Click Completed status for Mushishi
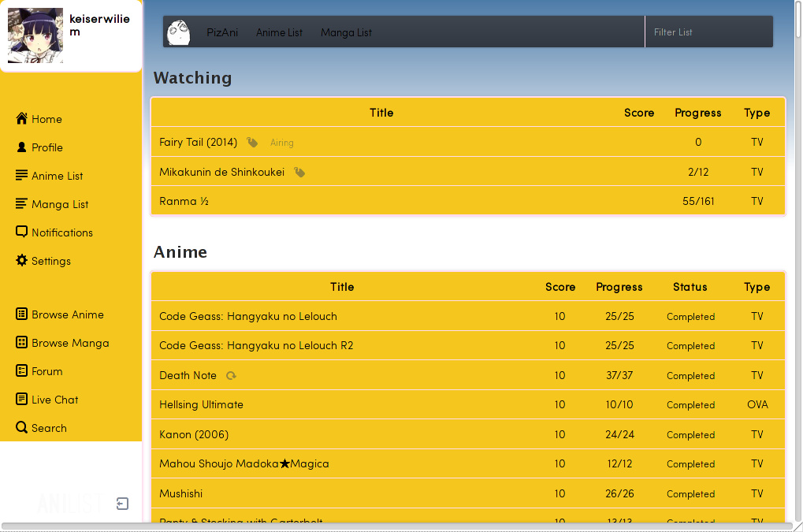 coord(690,494)
